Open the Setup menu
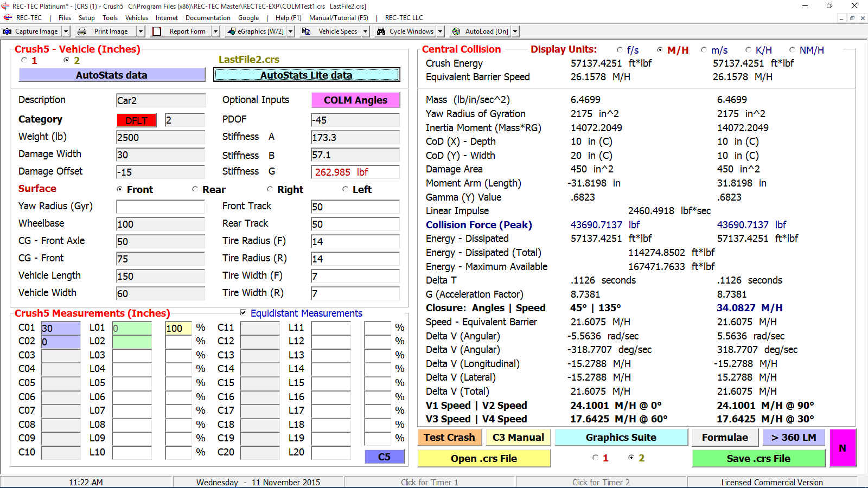 pyautogui.click(x=87, y=18)
